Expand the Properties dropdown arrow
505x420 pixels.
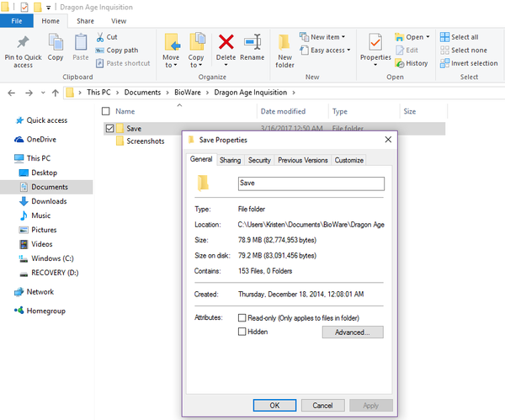click(375, 65)
